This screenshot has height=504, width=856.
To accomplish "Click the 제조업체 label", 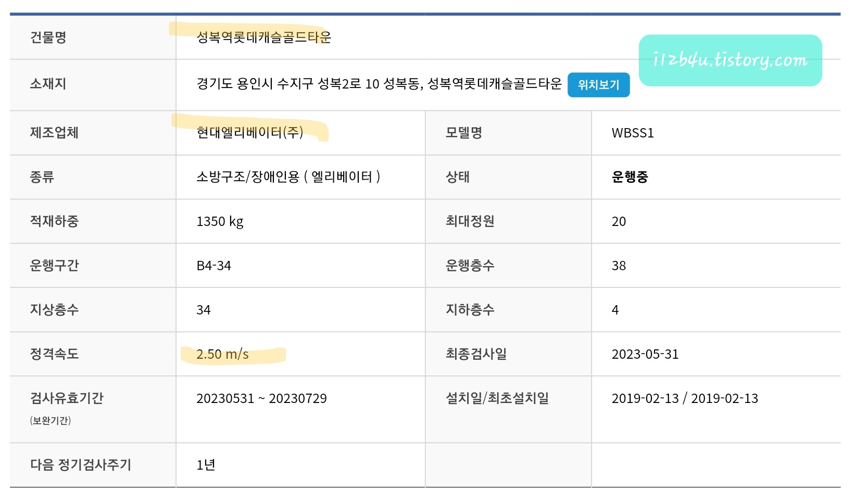I will coord(54,133).
